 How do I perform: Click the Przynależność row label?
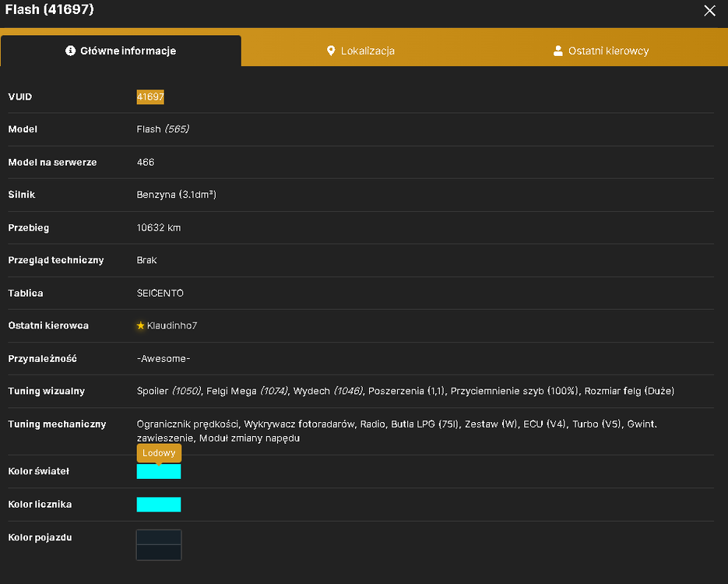point(42,358)
